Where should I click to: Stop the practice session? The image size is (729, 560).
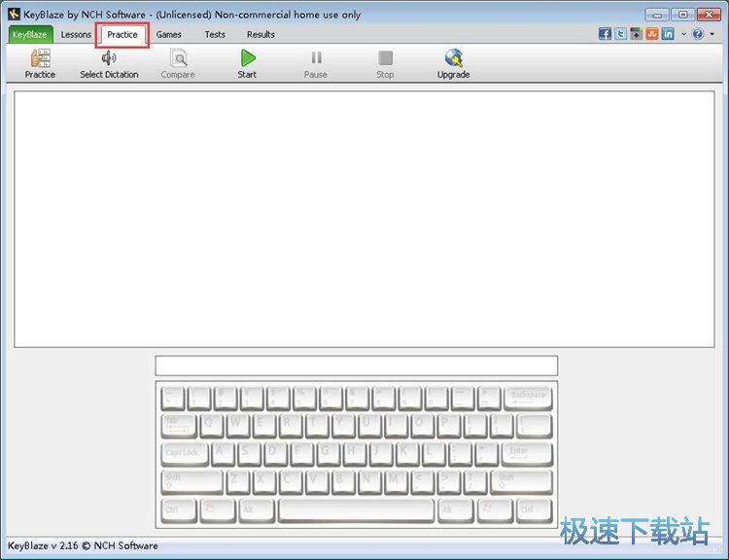pos(386,58)
